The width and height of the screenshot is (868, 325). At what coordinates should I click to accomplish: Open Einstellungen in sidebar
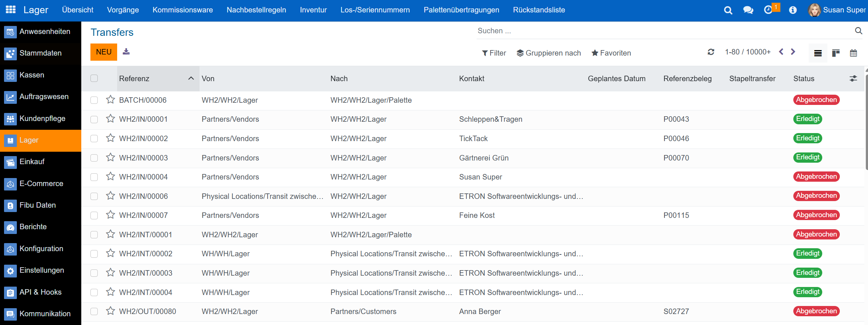pyautogui.click(x=41, y=271)
